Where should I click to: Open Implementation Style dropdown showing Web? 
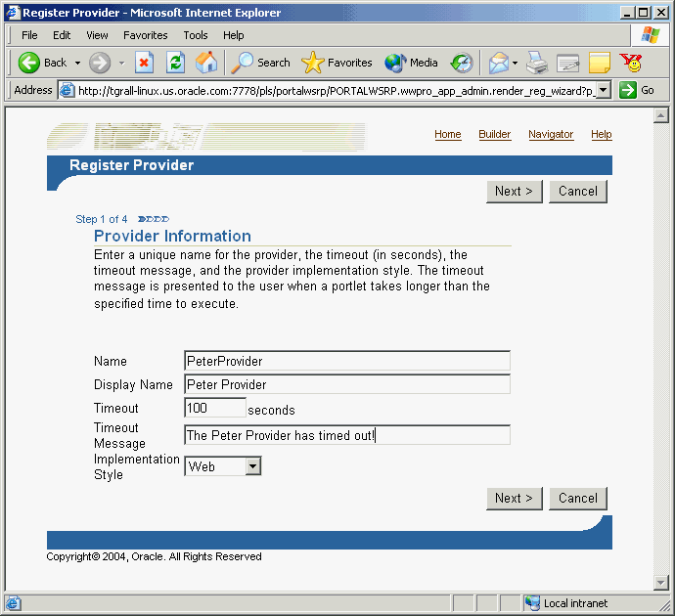pyautogui.click(x=223, y=466)
